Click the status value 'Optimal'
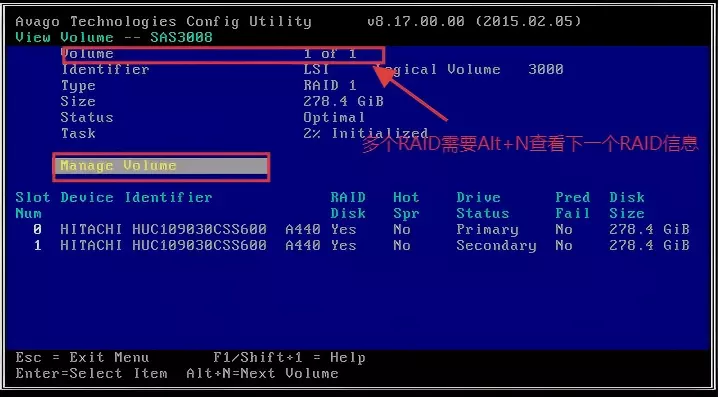This screenshot has width=719, height=397. [x=334, y=117]
